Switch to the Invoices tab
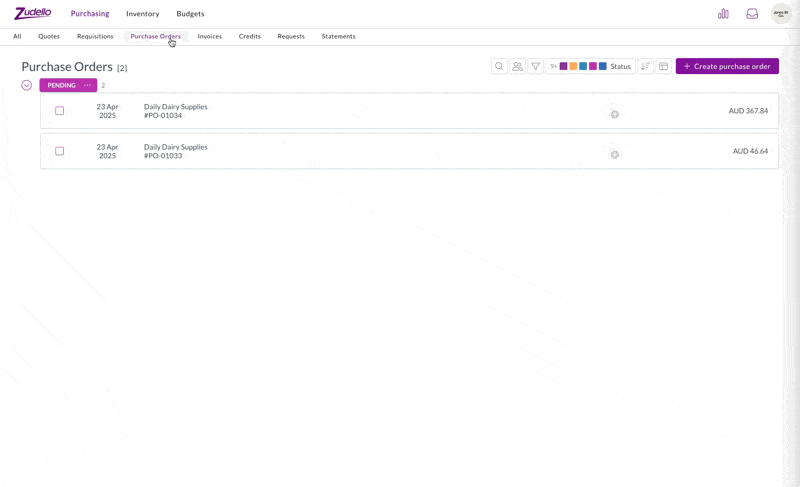 (210, 36)
